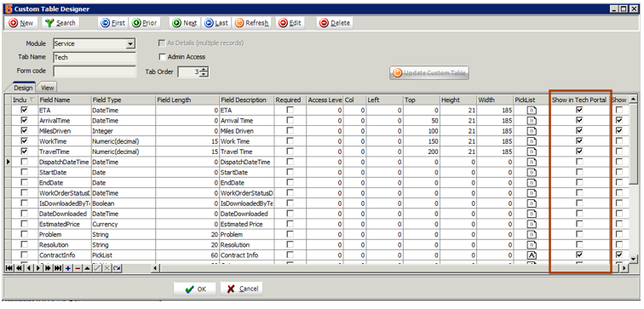Click Top value 150 cell
Image resolution: width=644 pixels, height=309 pixels.
tap(422, 141)
